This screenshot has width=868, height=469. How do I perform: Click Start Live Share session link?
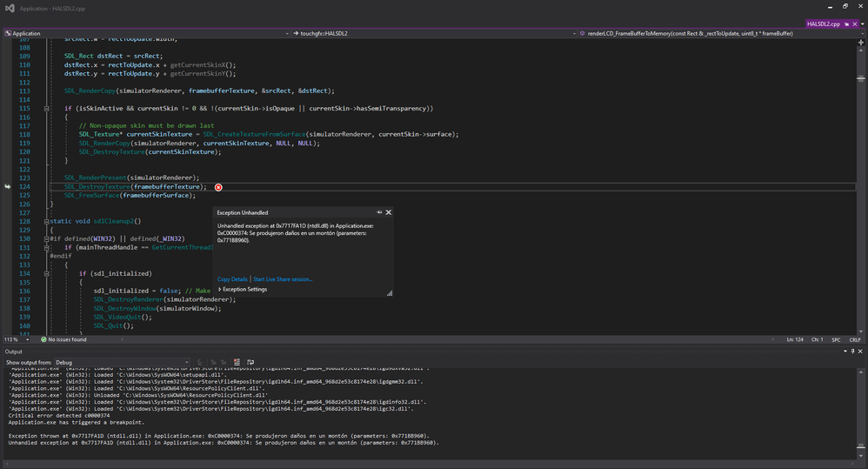tap(283, 279)
